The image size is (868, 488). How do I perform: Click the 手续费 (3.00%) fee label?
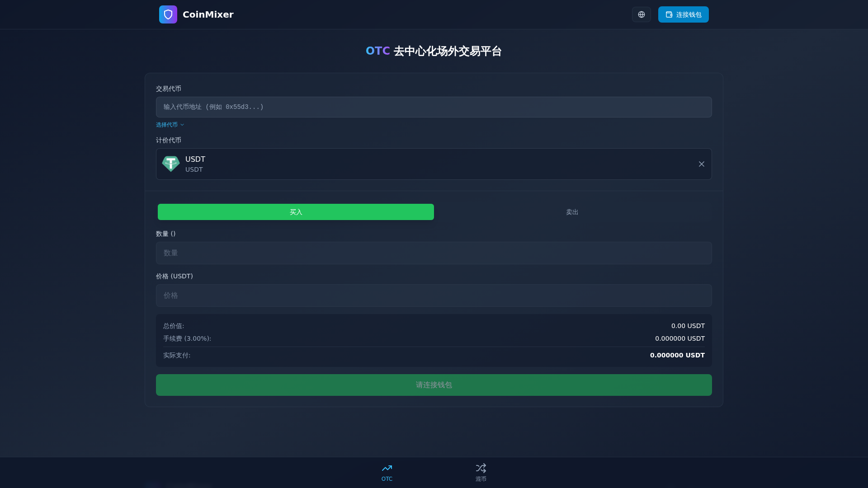pos(187,338)
